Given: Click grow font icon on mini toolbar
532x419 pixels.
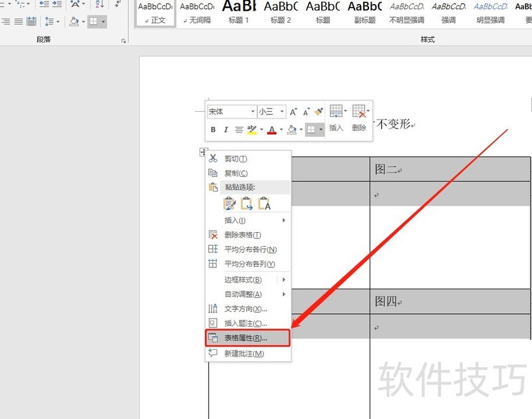Looking at the screenshot, I should 293,111.
